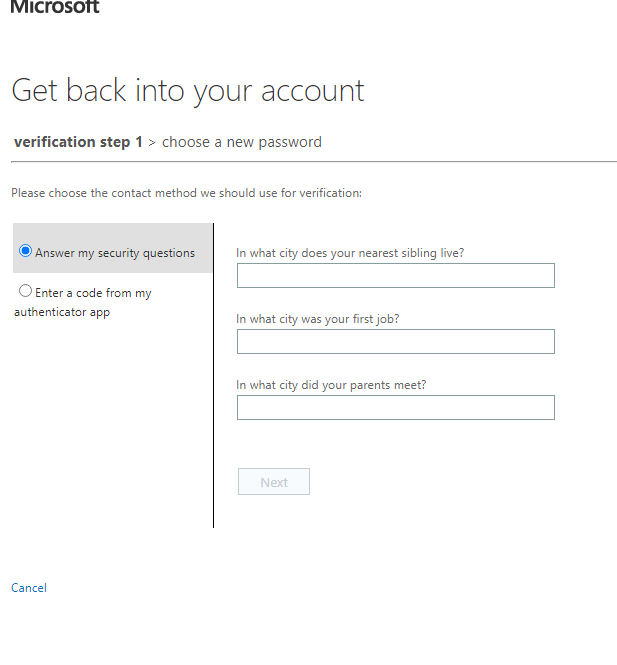Focus the first job city answer field
The height and width of the screenshot is (665, 617).
tap(395, 342)
